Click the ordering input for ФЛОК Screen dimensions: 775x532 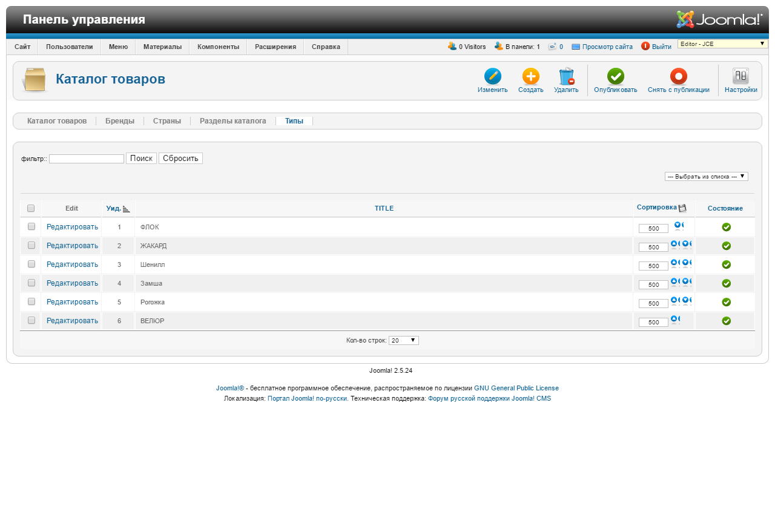[x=653, y=229]
